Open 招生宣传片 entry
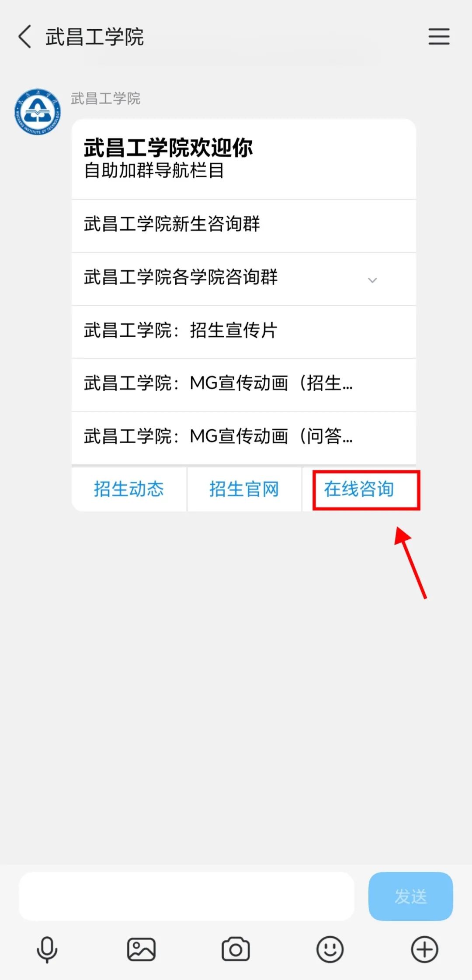Screen dimensions: 472x980 244,332
